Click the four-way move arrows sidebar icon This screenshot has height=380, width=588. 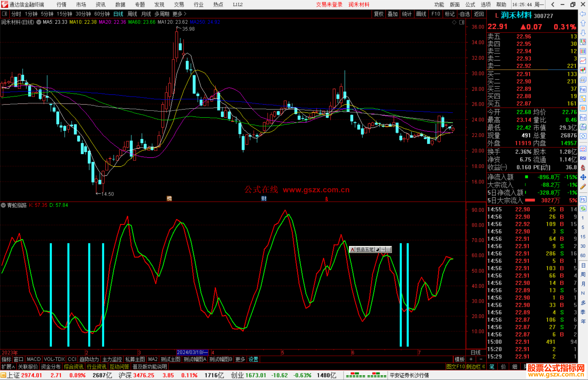(583, 177)
